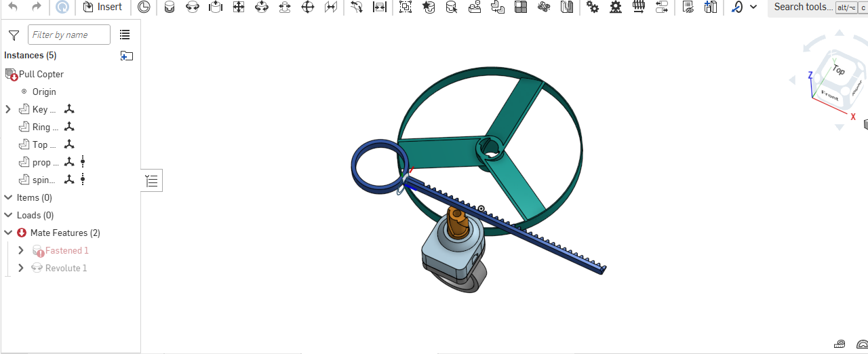Select the Parallel mate tool

coord(330,7)
